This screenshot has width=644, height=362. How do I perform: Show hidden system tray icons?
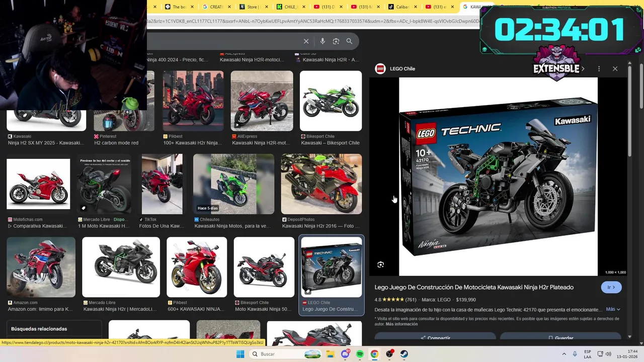pyautogui.click(x=564, y=354)
